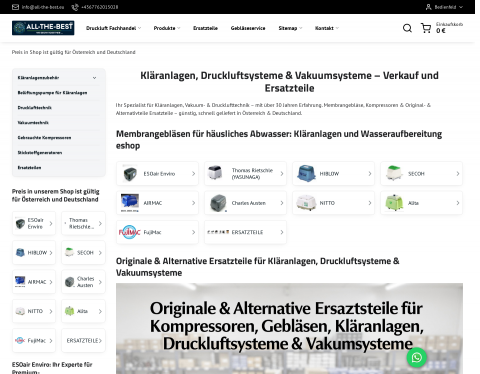
Task: Click FujiMac logo image in main grid
Action: (x=130, y=232)
